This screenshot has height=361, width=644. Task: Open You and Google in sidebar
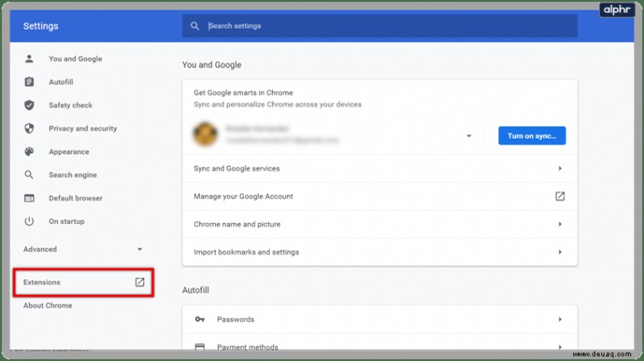[x=76, y=59]
